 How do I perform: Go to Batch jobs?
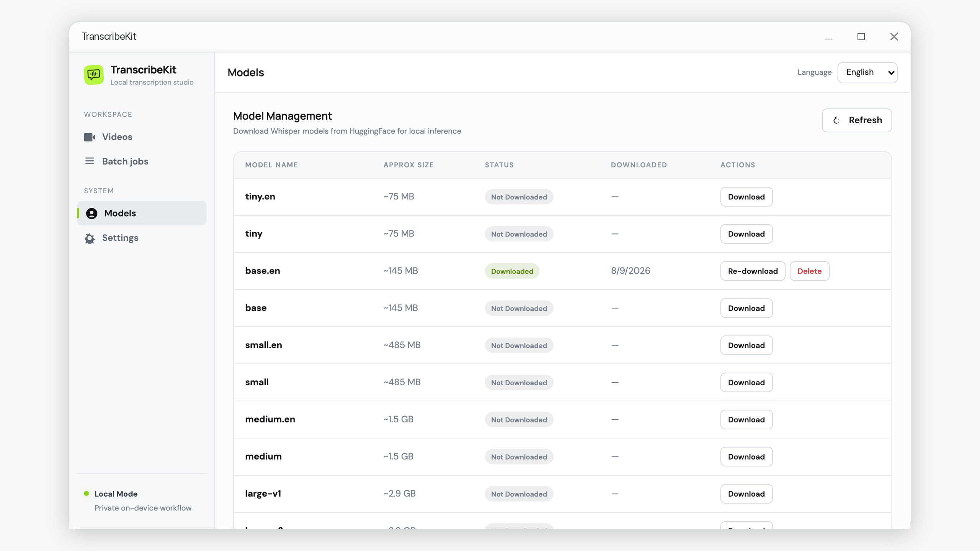pos(142,161)
